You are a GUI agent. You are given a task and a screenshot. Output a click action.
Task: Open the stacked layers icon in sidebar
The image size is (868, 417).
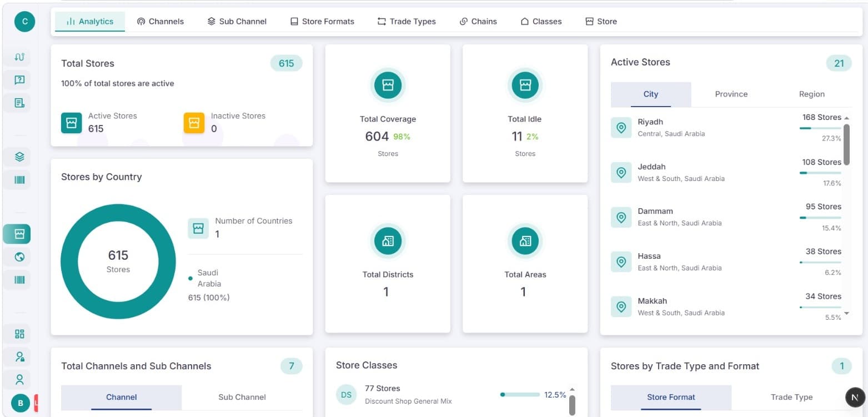coord(19,157)
